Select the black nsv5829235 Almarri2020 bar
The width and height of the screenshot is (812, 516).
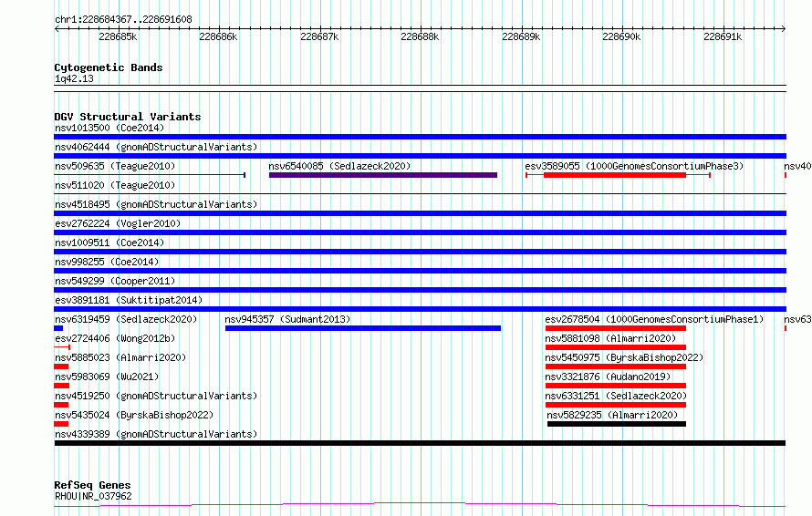click(616, 424)
